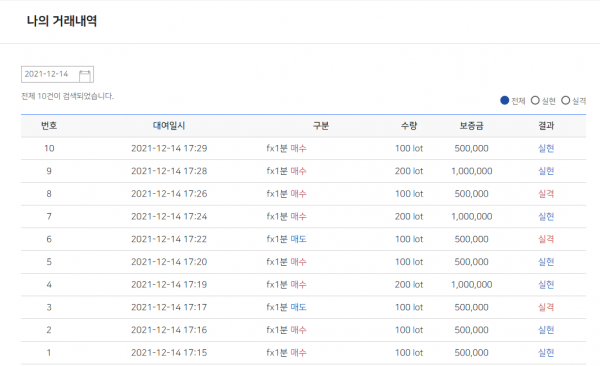Click the 2021-12-14 date input field
The height and width of the screenshot is (366, 600).
(57, 74)
